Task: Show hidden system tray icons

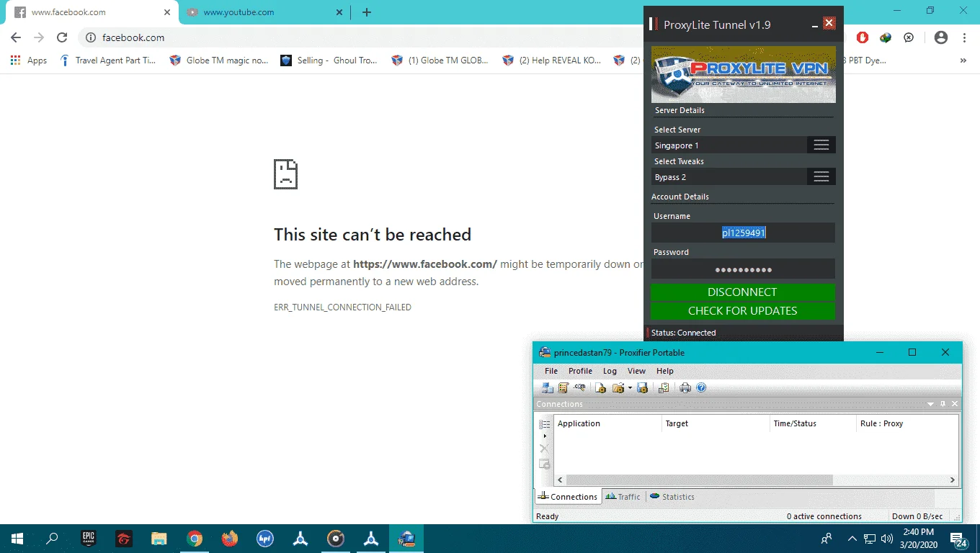Action: 852,539
